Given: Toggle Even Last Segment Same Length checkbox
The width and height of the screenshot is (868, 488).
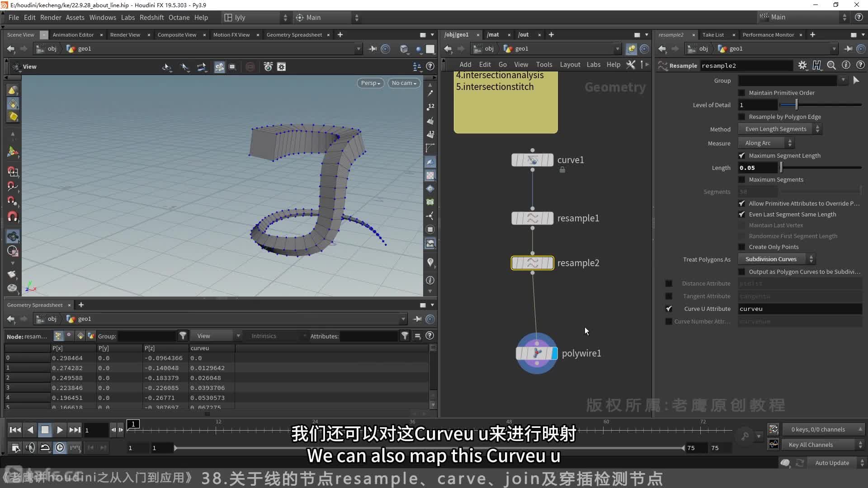Looking at the screenshot, I should pyautogui.click(x=741, y=214).
